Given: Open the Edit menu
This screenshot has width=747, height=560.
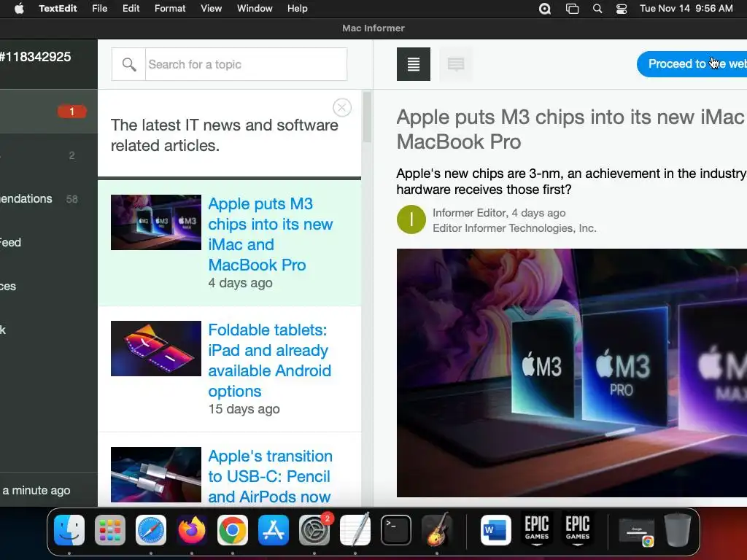Looking at the screenshot, I should pyautogui.click(x=131, y=9).
